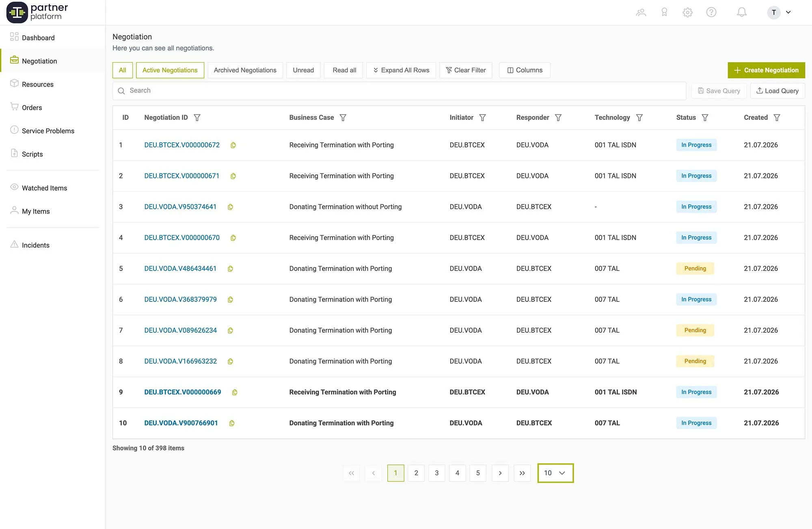The width and height of the screenshot is (812, 529).
Task: Expand All Rows in the table
Action: click(x=401, y=70)
